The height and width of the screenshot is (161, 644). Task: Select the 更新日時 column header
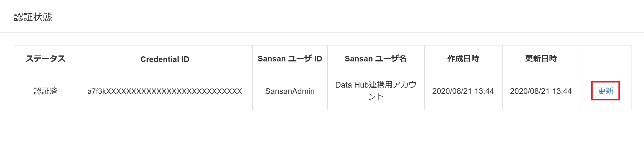coord(541,59)
